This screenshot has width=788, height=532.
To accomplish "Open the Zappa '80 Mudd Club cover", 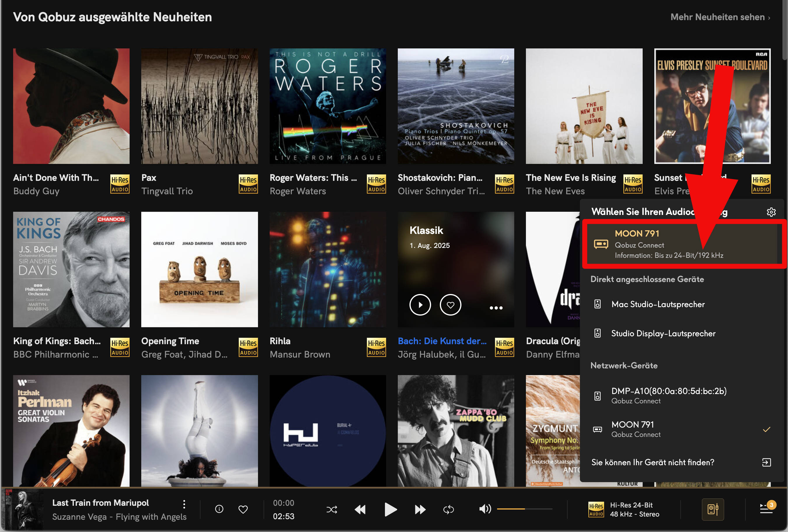I will [x=456, y=431].
